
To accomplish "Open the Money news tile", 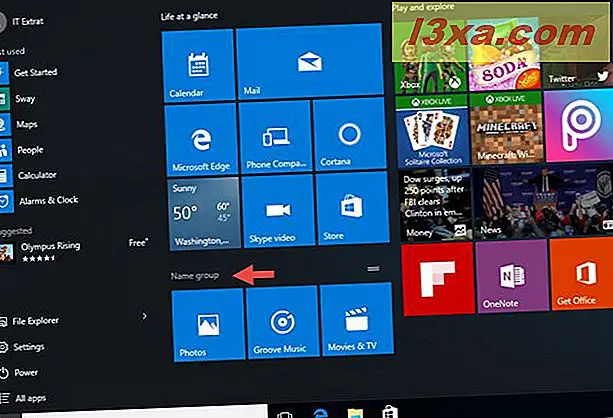I will (x=436, y=206).
